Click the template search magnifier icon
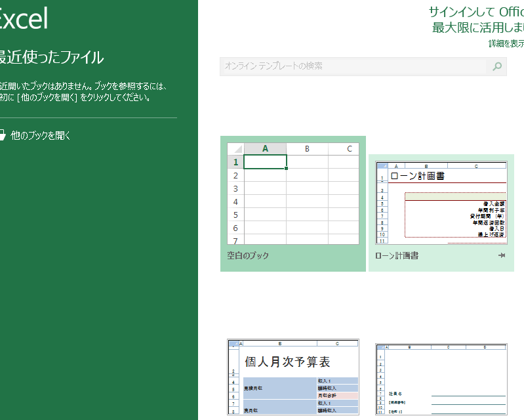The image size is (524, 420). pos(497,66)
